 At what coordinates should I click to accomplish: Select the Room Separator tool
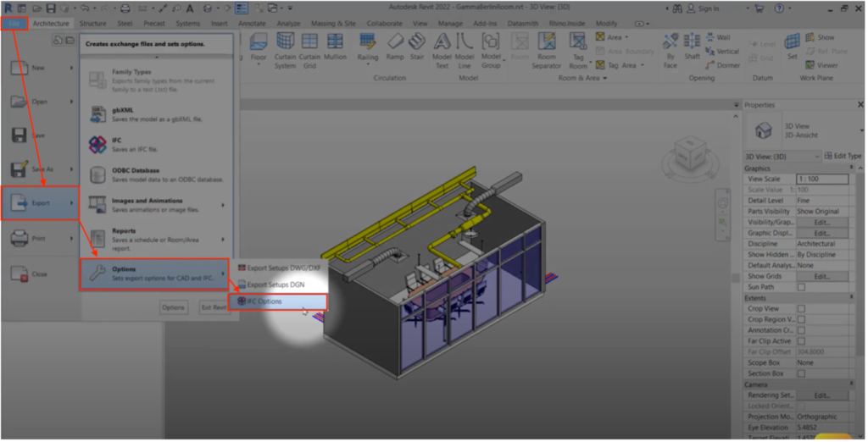coord(547,50)
